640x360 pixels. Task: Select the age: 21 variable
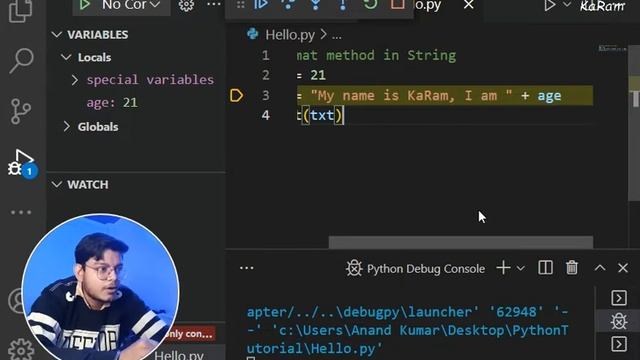[112, 102]
